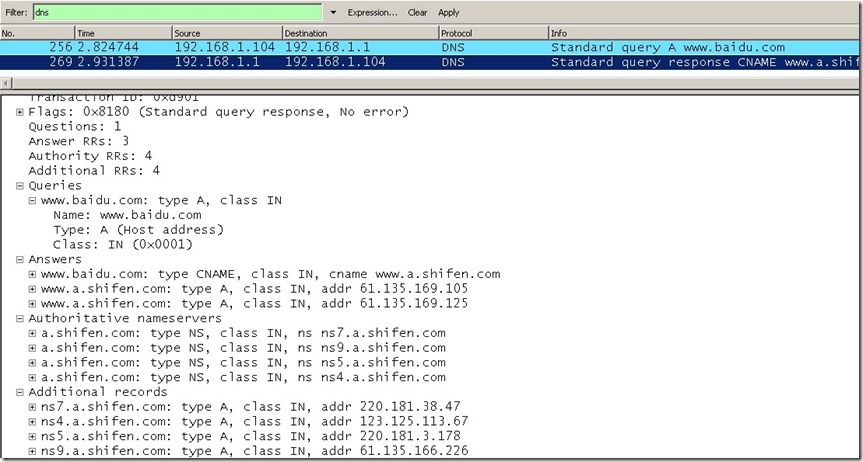Sort by the No. column header
This screenshot has width=863, height=462.
coord(37,33)
